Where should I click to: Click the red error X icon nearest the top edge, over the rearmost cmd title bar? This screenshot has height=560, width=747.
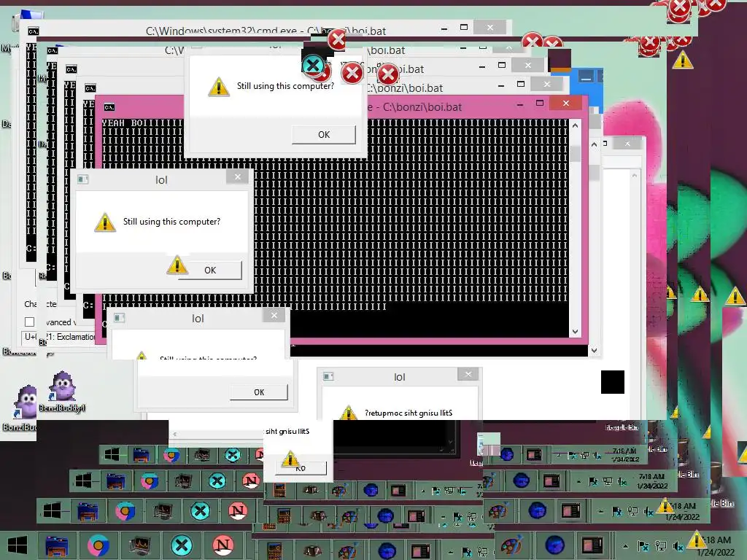[x=338, y=40]
